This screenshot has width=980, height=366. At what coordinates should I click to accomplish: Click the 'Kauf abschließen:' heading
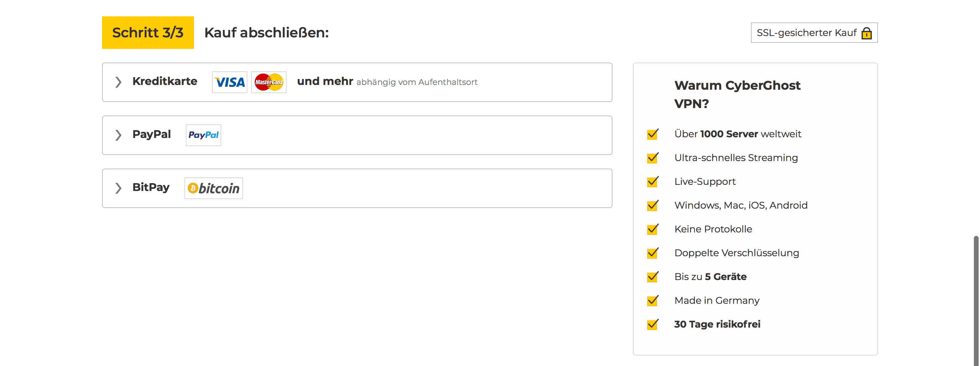(x=266, y=33)
